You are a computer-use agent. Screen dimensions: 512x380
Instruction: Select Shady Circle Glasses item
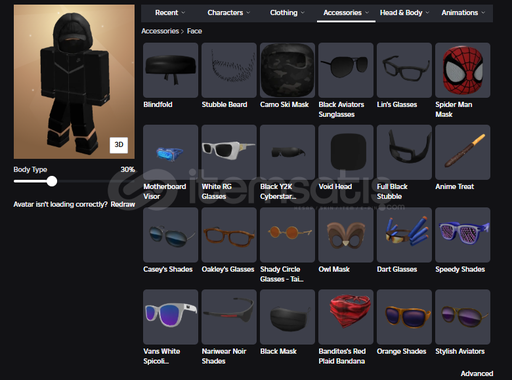tap(287, 235)
